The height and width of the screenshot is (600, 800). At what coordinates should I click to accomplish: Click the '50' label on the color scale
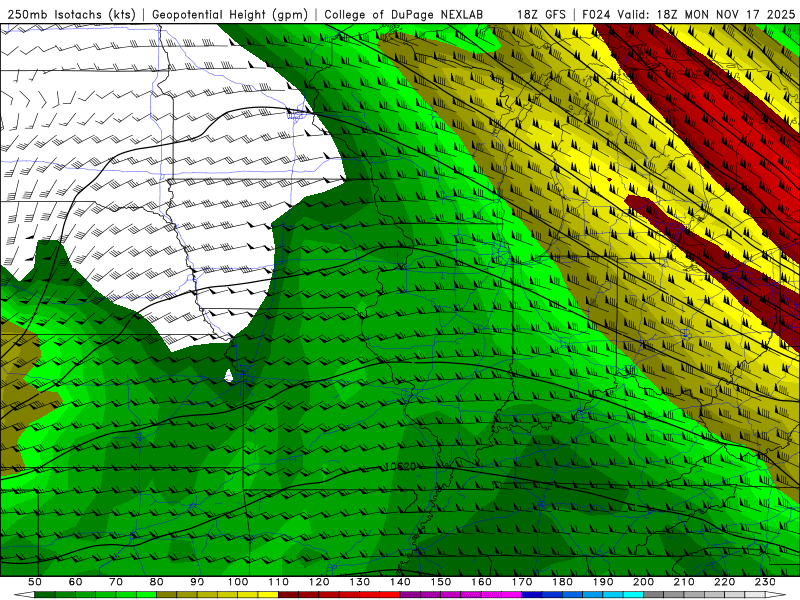pyautogui.click(x=35, y=582)
